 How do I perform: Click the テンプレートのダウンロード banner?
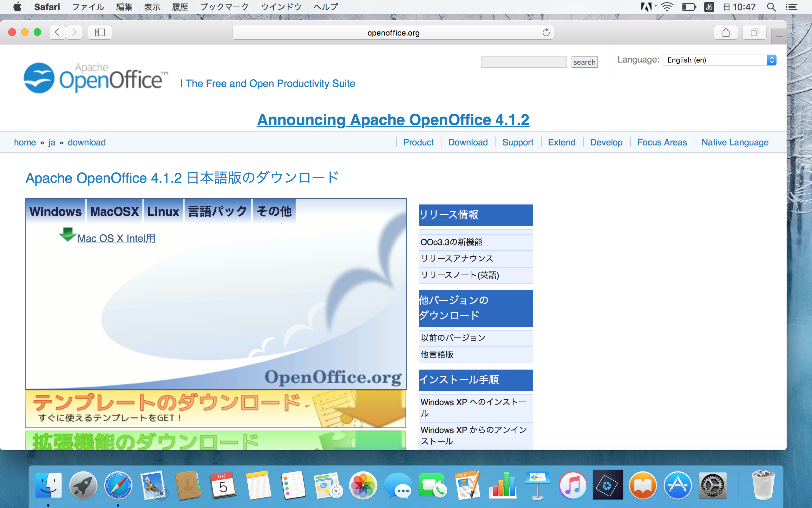[216, 409]
